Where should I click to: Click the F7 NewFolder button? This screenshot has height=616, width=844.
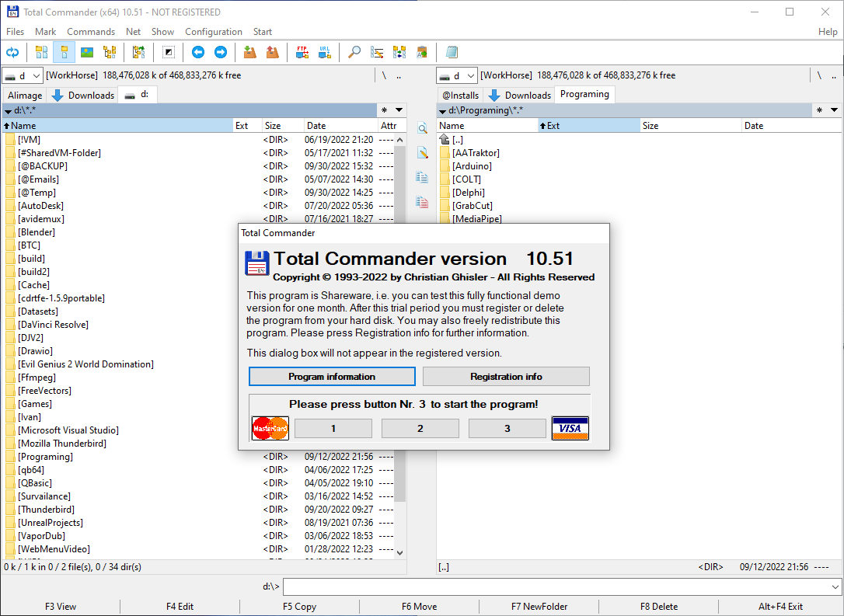click(539, 607)
